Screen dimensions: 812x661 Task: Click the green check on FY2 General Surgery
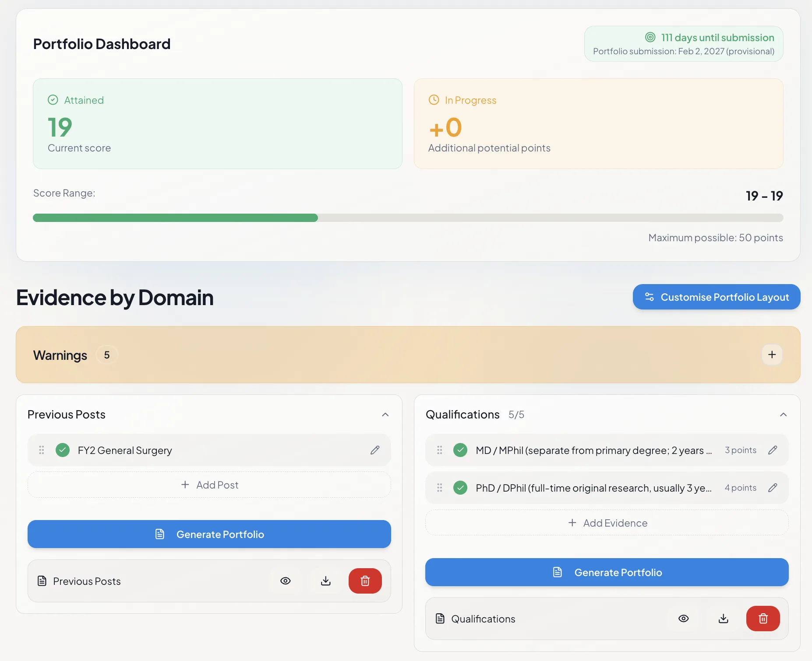click(63, 450)
